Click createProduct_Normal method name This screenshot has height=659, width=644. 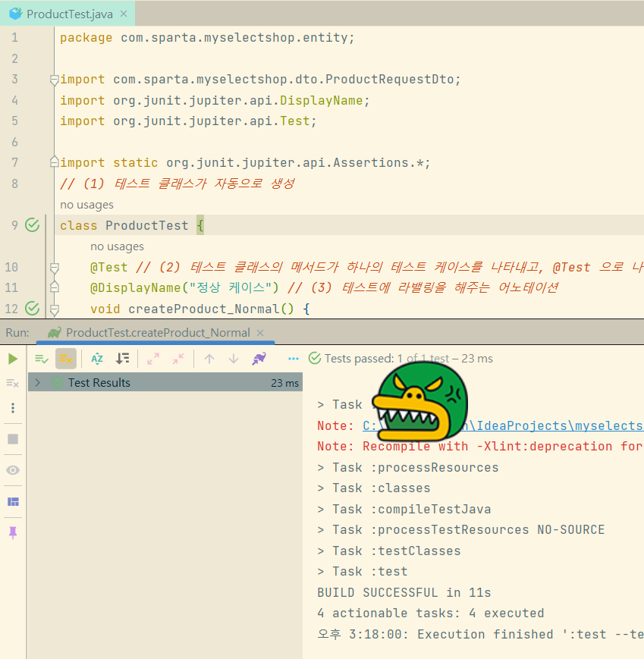tap(203, 309)
